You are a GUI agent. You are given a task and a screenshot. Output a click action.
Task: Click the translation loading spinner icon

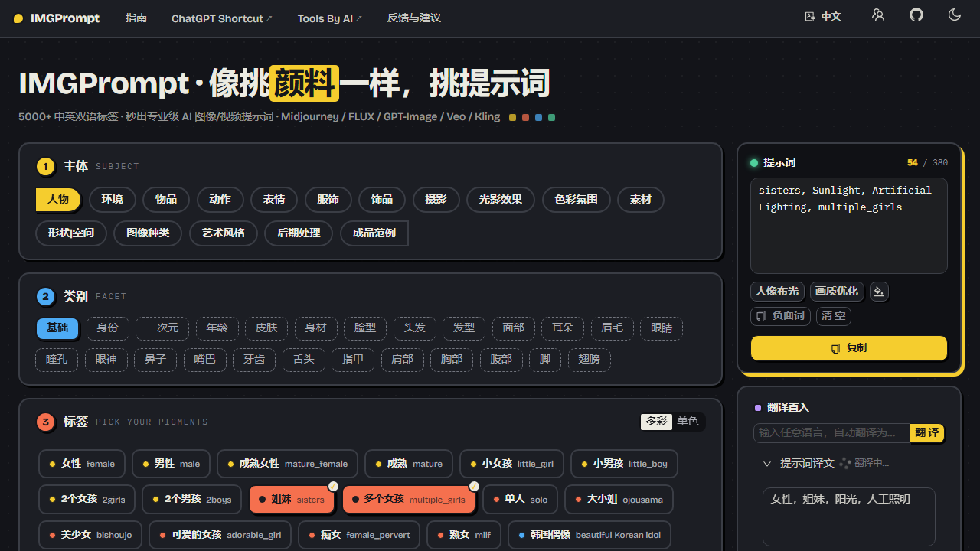click(845, 463)
